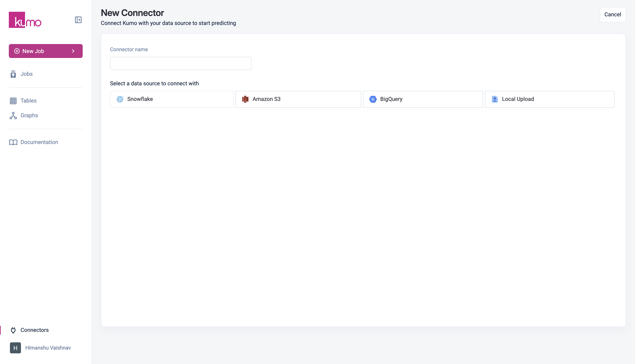Click the Kumo logo
The image size is (635, 364).
point(25,20)
